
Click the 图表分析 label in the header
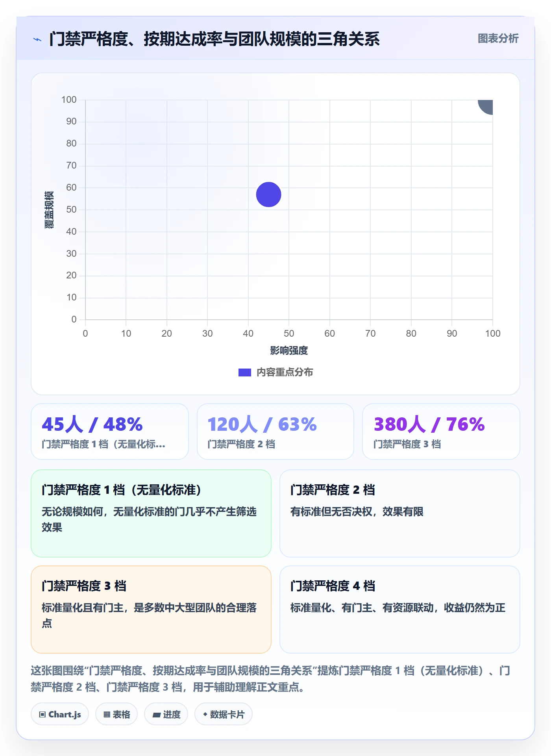click(x=498, y=39)
